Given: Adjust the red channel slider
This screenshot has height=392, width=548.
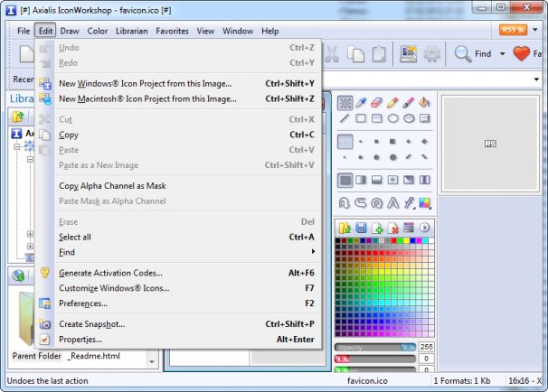Looking at the screenshot, I should 375,359.
